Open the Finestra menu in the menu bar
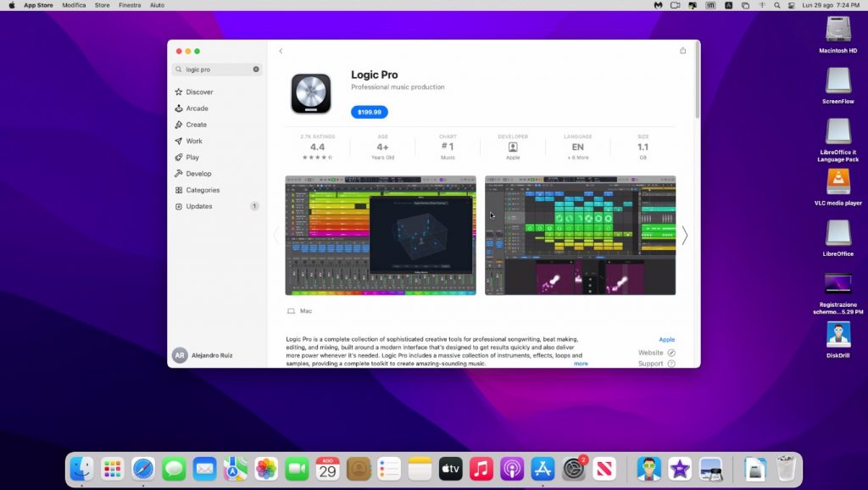The image size is (868, 490). (129, 5)
